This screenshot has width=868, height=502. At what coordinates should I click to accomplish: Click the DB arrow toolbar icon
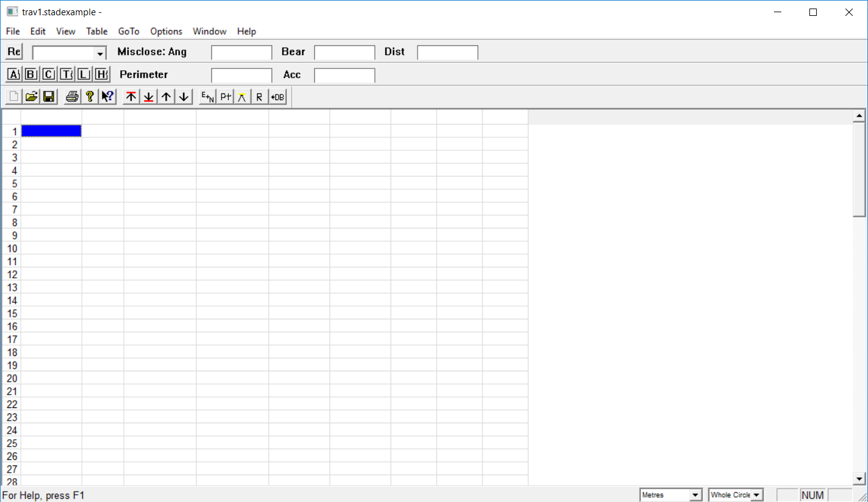tap(278, 96)
